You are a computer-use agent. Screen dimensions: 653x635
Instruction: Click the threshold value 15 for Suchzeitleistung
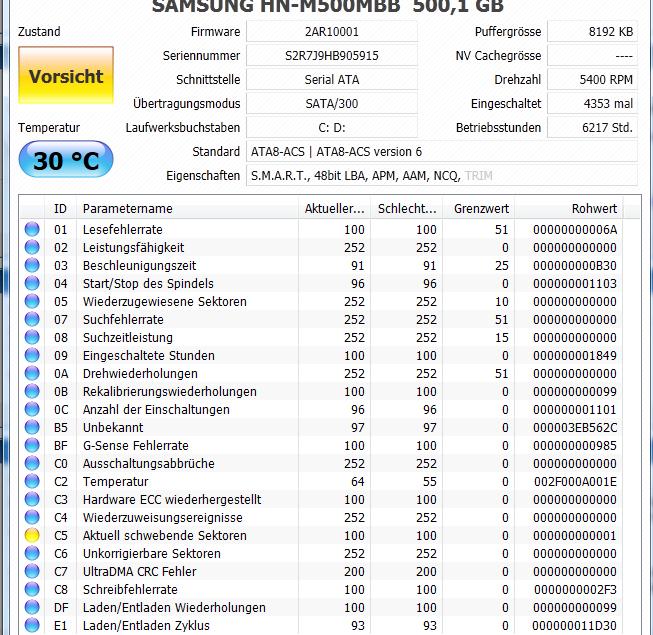(501, 338)
